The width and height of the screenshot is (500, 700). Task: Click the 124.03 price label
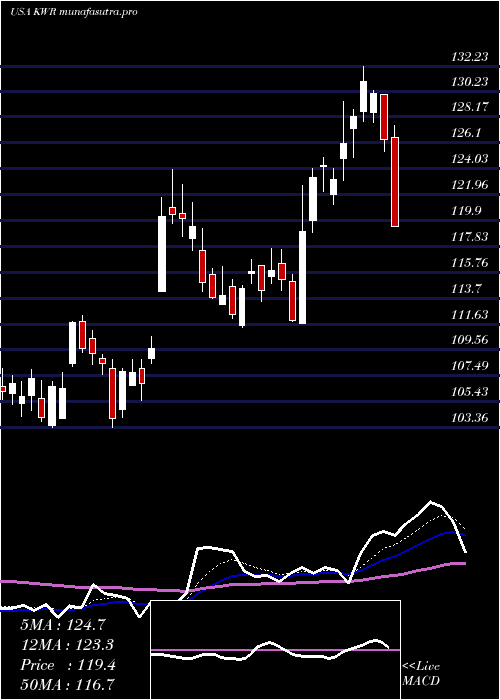pos(470,159)
